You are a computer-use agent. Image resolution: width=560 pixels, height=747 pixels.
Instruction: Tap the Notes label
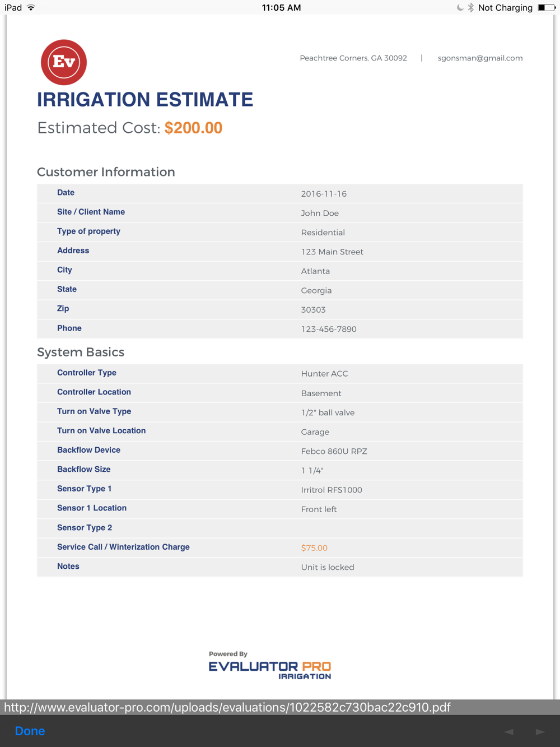click(68, 567)
